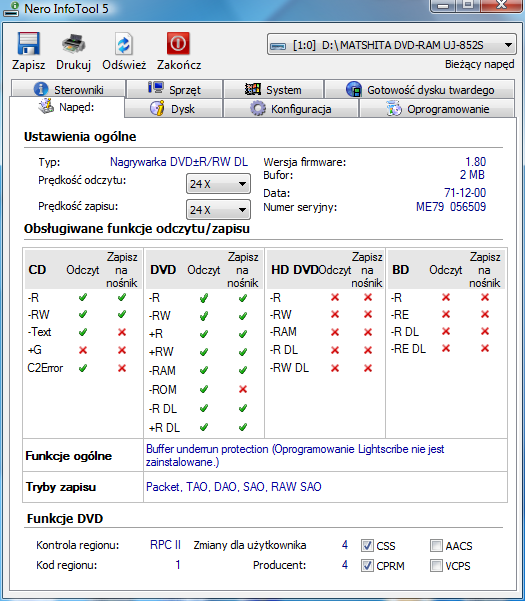Click the Bieżący napęd label

[479, 64]
